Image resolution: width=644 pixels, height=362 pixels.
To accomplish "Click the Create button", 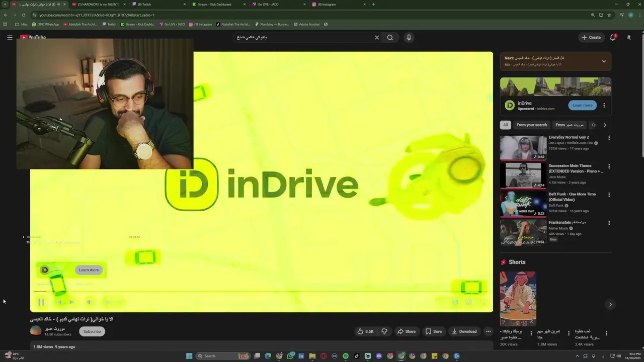I will click(591, 37).
